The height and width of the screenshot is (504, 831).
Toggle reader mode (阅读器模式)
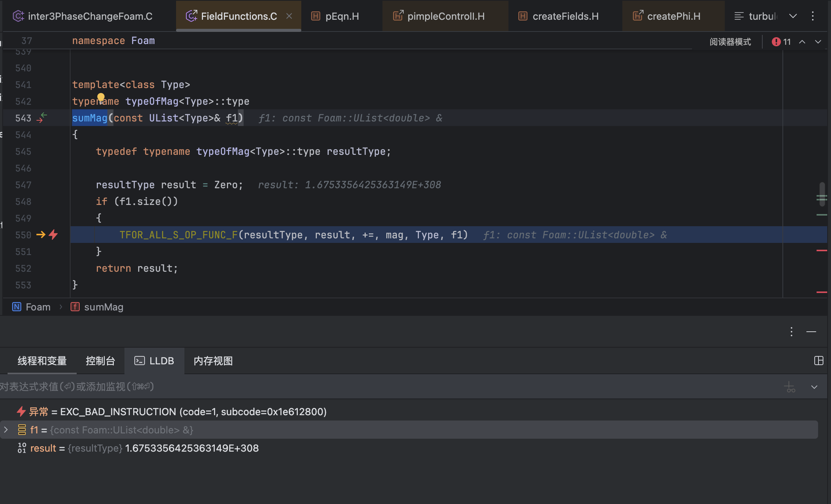pos(730,42)
